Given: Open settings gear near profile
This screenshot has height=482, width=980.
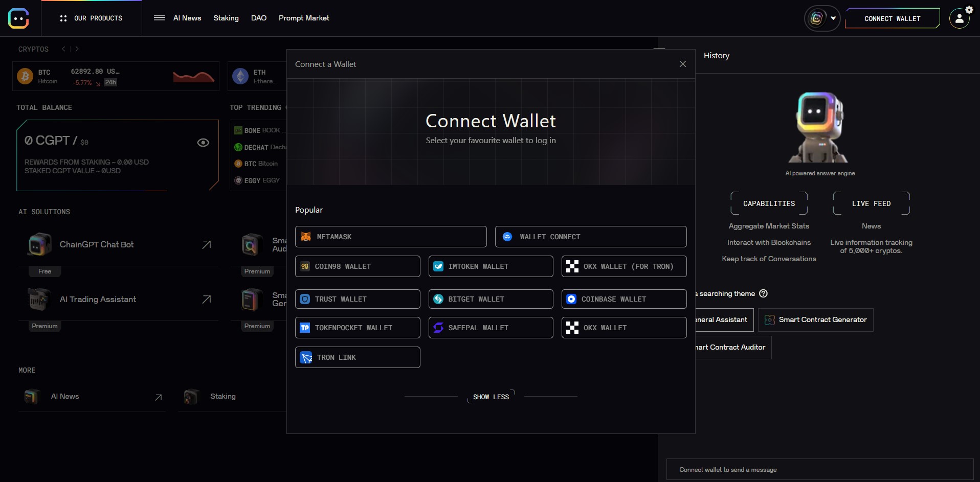Looking at the screenshot, I should 969,9.
